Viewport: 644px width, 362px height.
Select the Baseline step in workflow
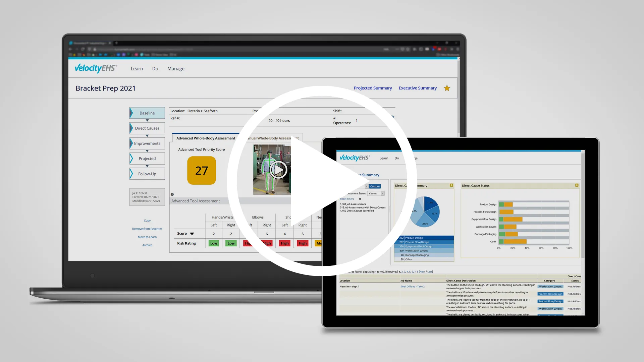click(x=146, y=113)
